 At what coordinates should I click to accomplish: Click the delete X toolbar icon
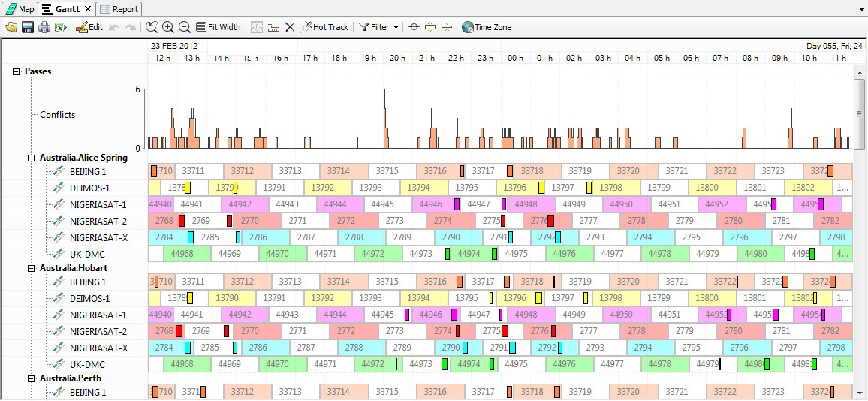289,27
